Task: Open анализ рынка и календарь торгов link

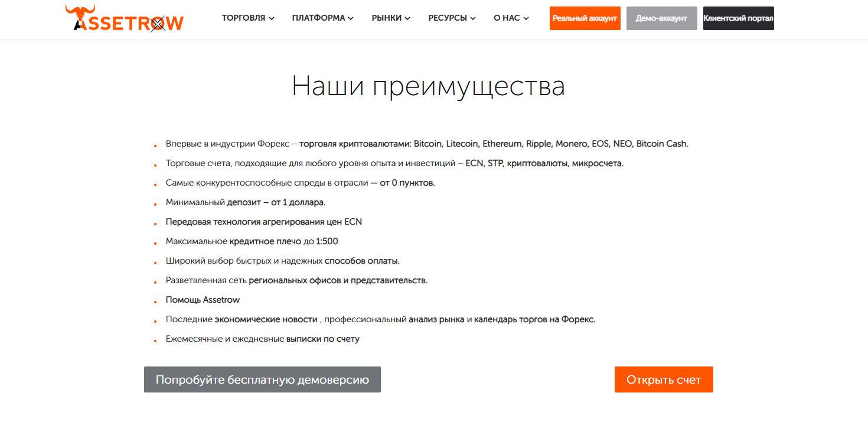Action: click(502, 319)
